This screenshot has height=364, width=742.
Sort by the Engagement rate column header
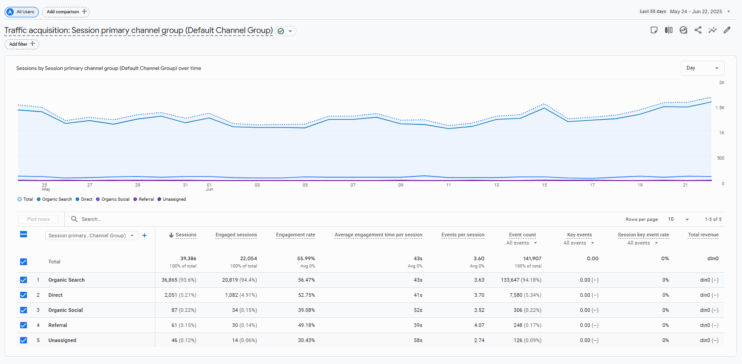295,235
